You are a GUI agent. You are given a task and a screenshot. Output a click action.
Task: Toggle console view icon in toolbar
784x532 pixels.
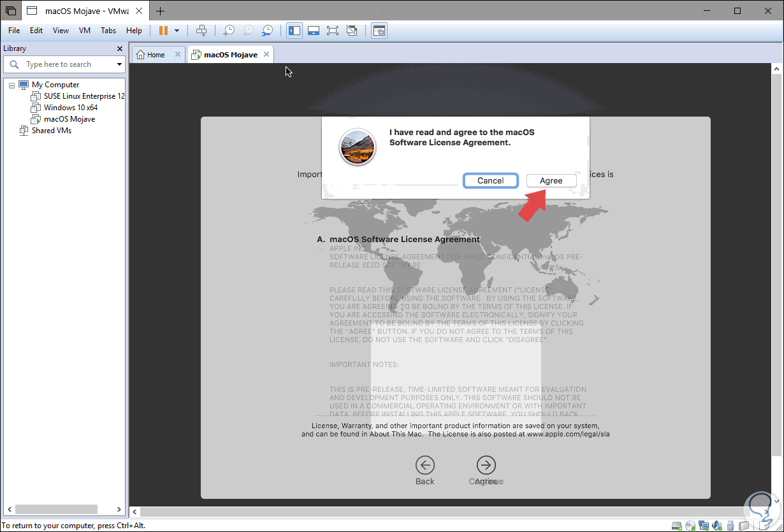379,31
